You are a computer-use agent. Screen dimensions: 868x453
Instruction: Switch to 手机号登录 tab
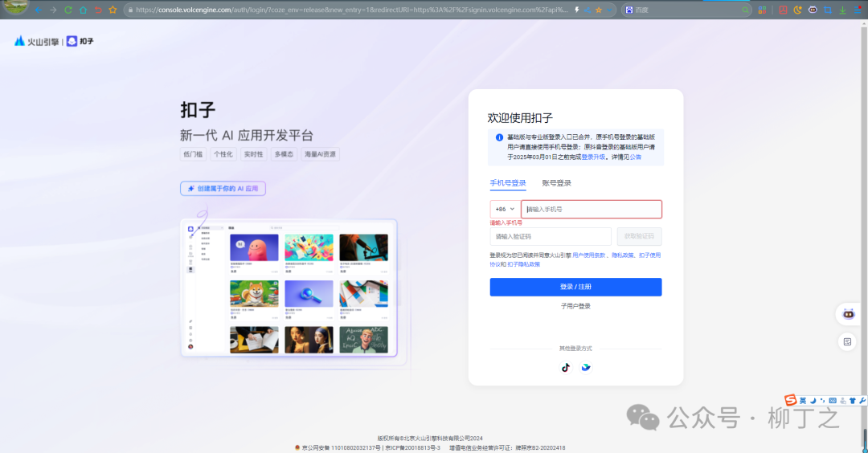508,183
